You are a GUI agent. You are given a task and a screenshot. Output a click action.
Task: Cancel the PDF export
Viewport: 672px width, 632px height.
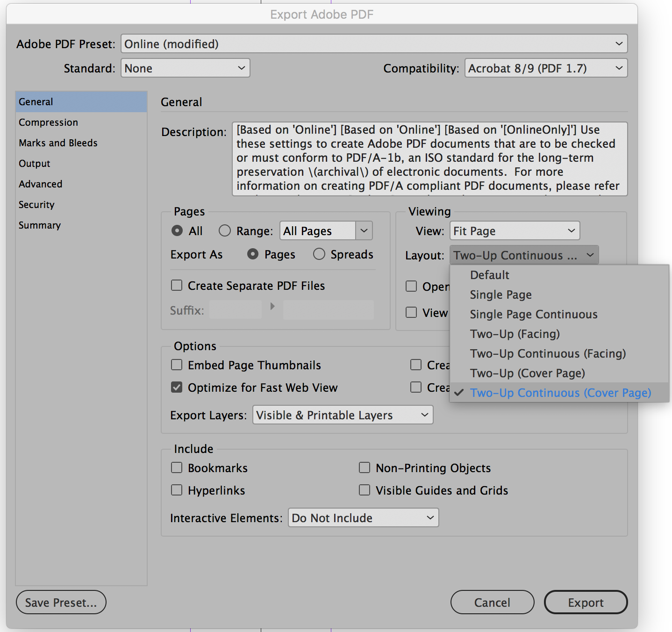[x=493, y=602]
